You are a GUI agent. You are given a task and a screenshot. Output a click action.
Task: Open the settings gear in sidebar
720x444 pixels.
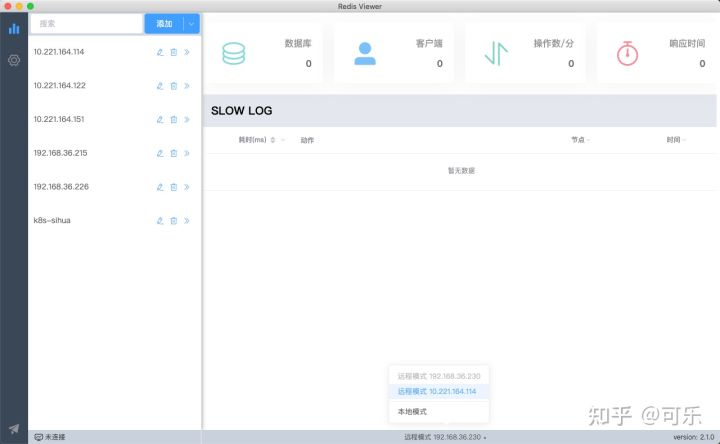click(14, 60)
